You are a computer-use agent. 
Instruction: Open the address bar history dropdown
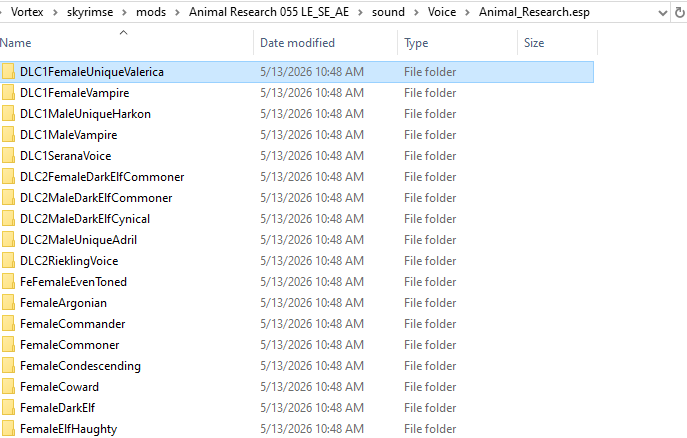(x=663, y=13)
